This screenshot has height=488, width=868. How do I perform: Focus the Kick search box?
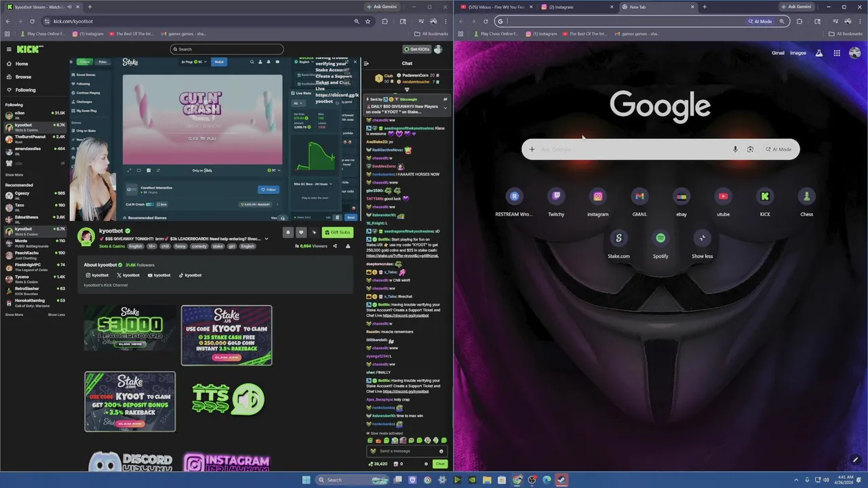(226, 49)
